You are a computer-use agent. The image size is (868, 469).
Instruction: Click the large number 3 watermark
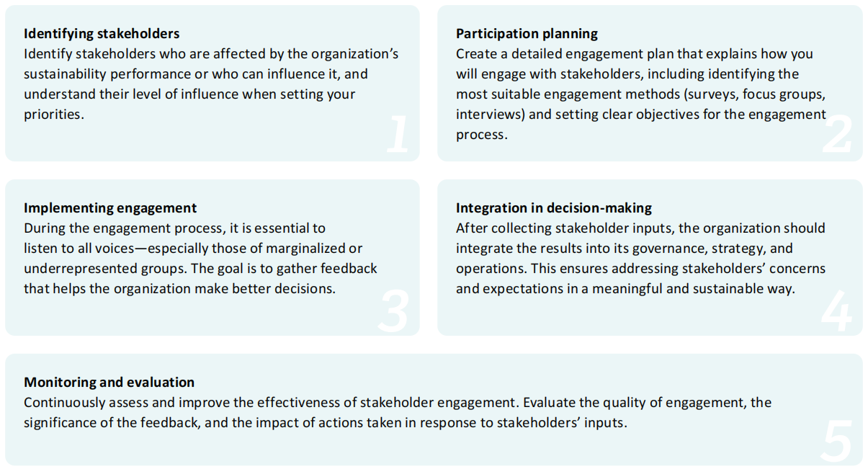(393, 311)
